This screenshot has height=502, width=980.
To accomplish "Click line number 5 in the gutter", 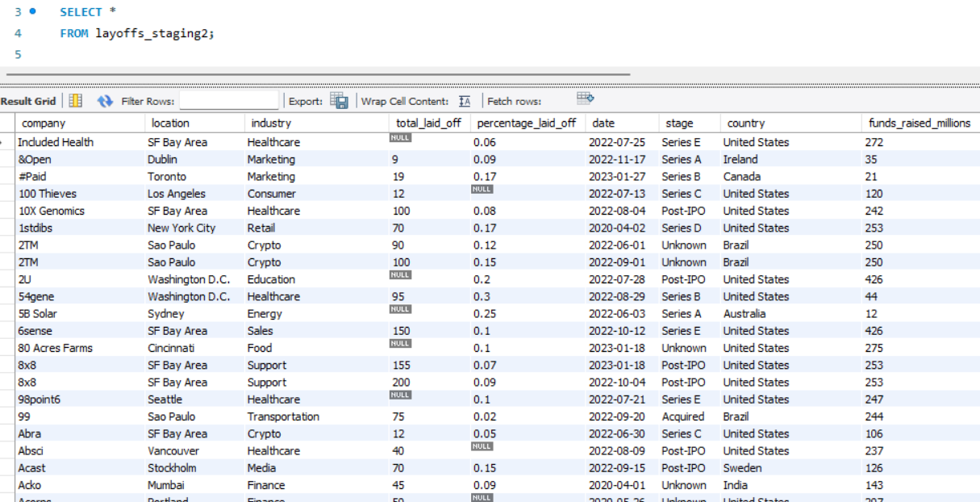I will tap(18, 54).
